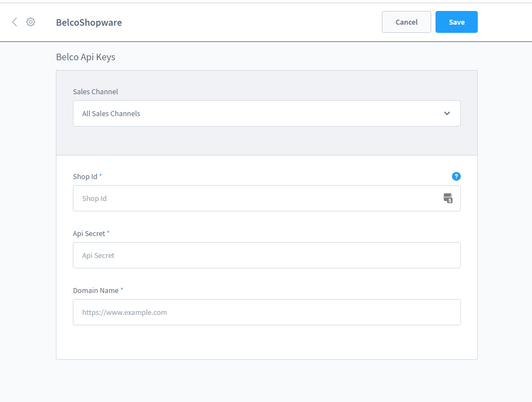Open the All Sales Channels select box
The width and height of the screenshot is (532, 402).
[x=267, y=113]
